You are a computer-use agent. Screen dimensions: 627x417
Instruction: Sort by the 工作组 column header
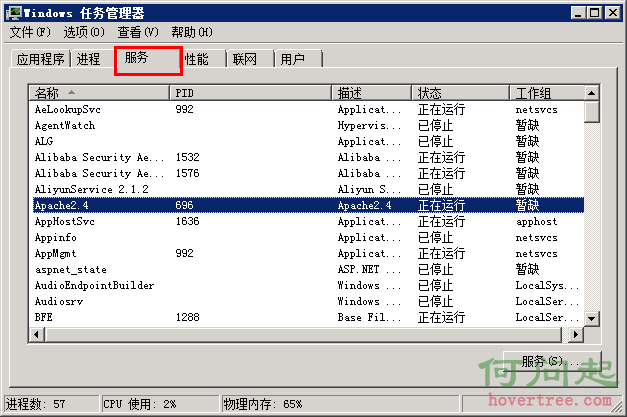(x=547, y=93)
